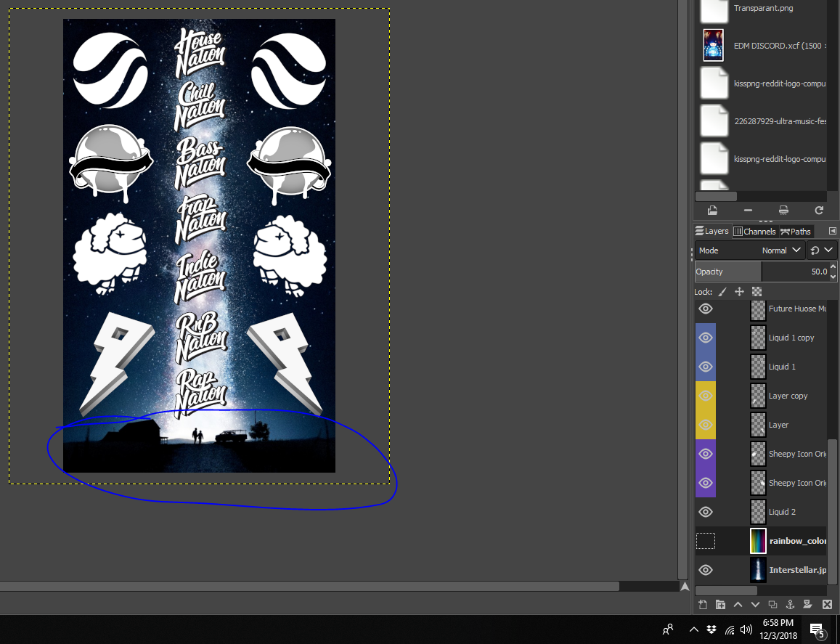Remove selected entry from Document History
Image resolution: width=840 pixels, height=644 pixels.
pyautogui.click(x=748, y=211)
